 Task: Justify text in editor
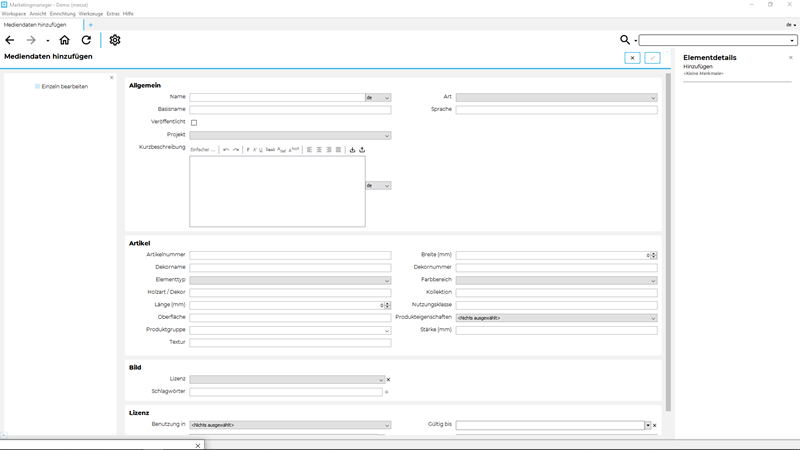coord(338,149)
